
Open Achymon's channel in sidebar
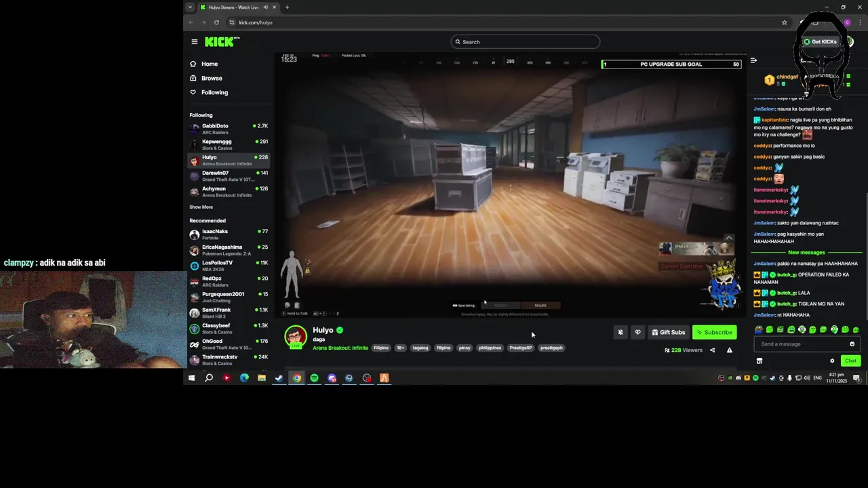pos(229,192)
